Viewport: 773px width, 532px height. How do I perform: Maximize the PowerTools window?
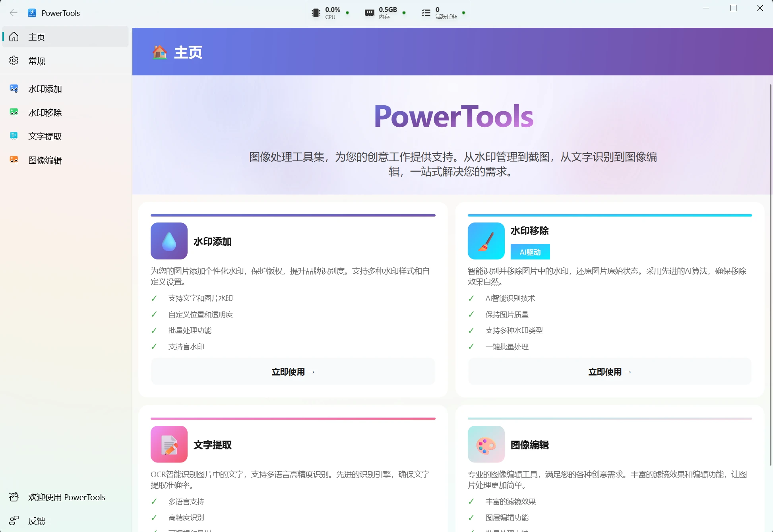733,8
